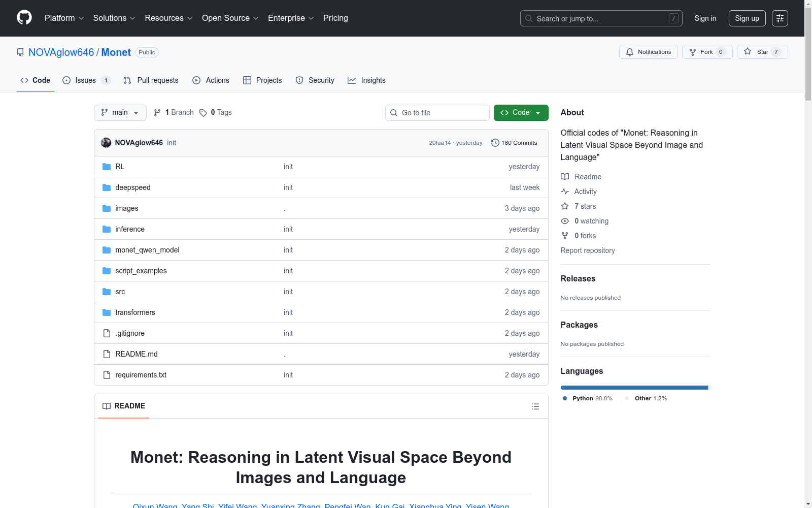The width and height of the screenshot is (812, 508).
Task: Open the script_examples folder icon
Action: click(x=107, y=271)
